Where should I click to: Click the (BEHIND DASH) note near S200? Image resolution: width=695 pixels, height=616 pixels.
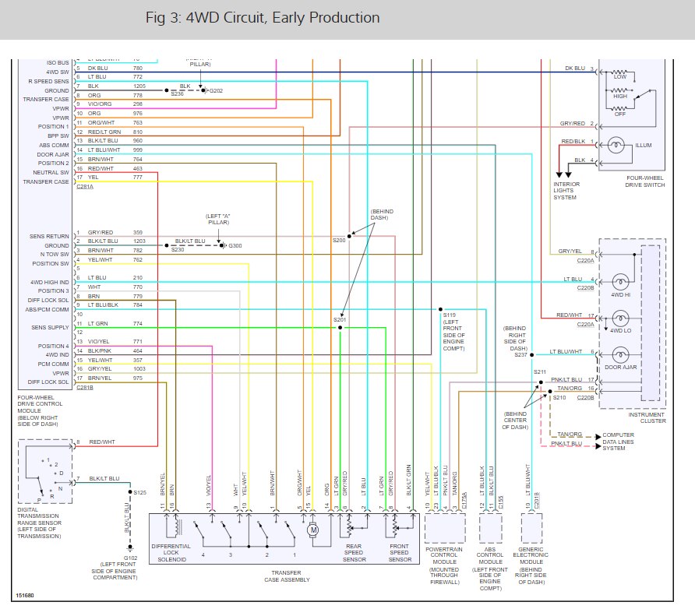[x=382, y=214]
